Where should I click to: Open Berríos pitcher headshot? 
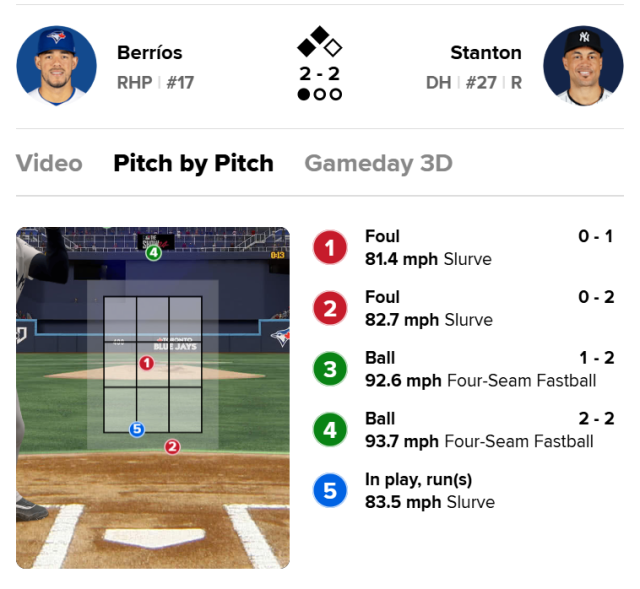click(x=56, y=66)
